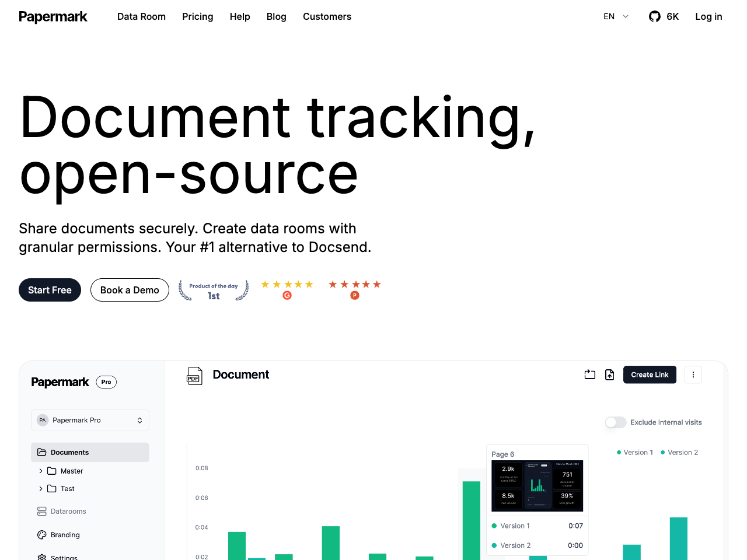Open the three-dot options menu

(693, 374)
